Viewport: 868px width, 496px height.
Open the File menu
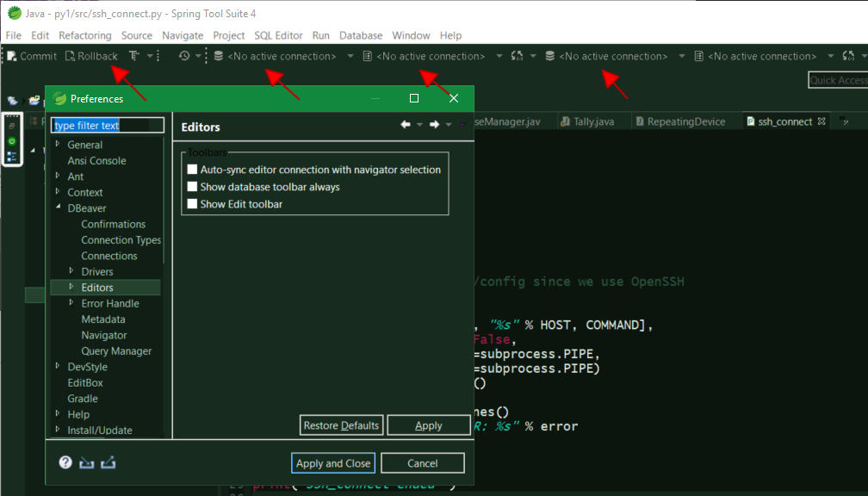tap(13, 35)
